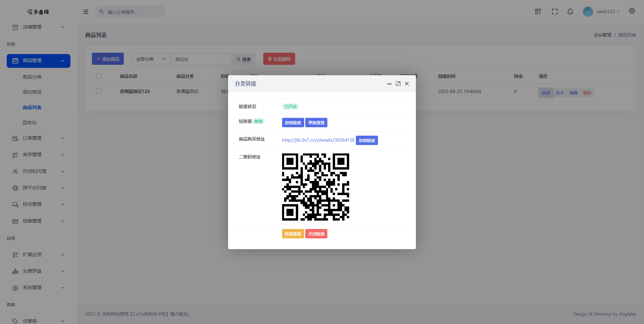Toggle the select-all checkbox in table header
The width and height of the screenshot is (644, 324).
coord(99,76)
